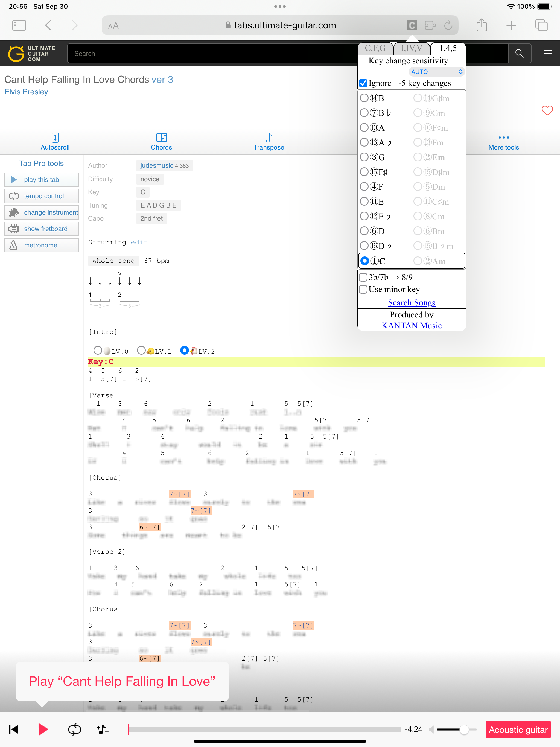Check the Use minor key box
The height and width of the screenshot is (747, 560).
pyautogui.click(x=363, y=289)
